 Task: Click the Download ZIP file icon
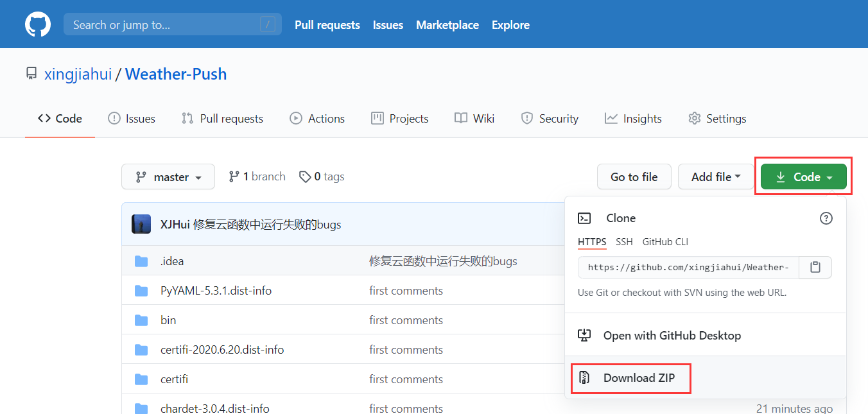(x=584, y=378)
